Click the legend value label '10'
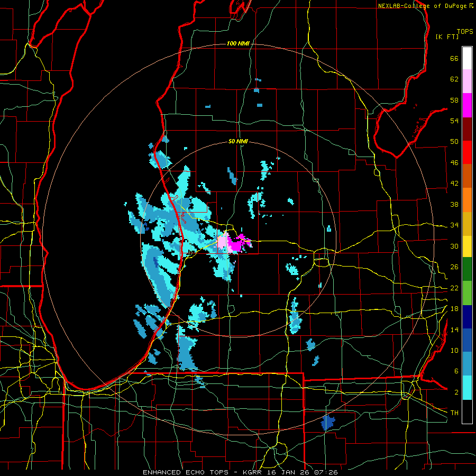This screenshot has height=476, width=476. [454, 351]
